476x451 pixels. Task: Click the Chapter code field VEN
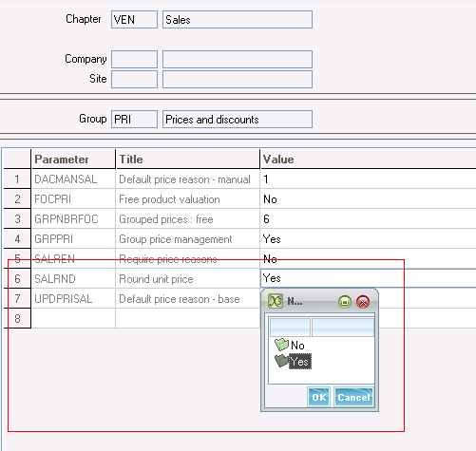tap(134, 20)
